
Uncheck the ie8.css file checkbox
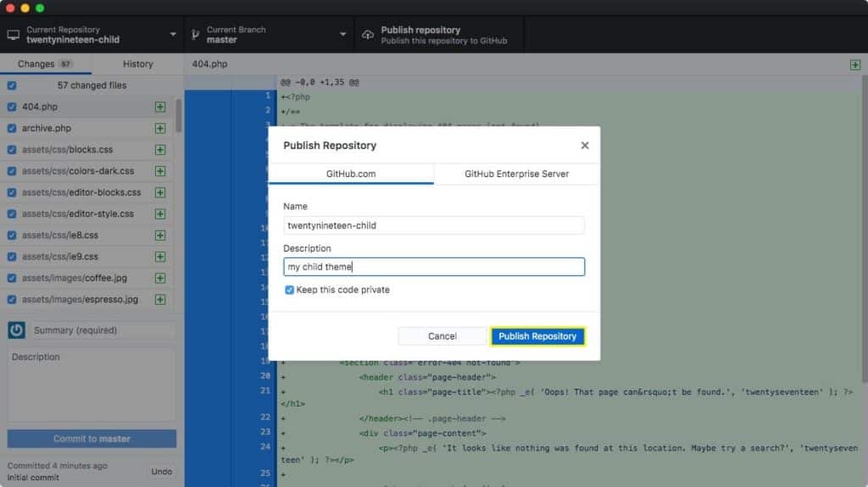pyautogui.click(x=12, y=235)
